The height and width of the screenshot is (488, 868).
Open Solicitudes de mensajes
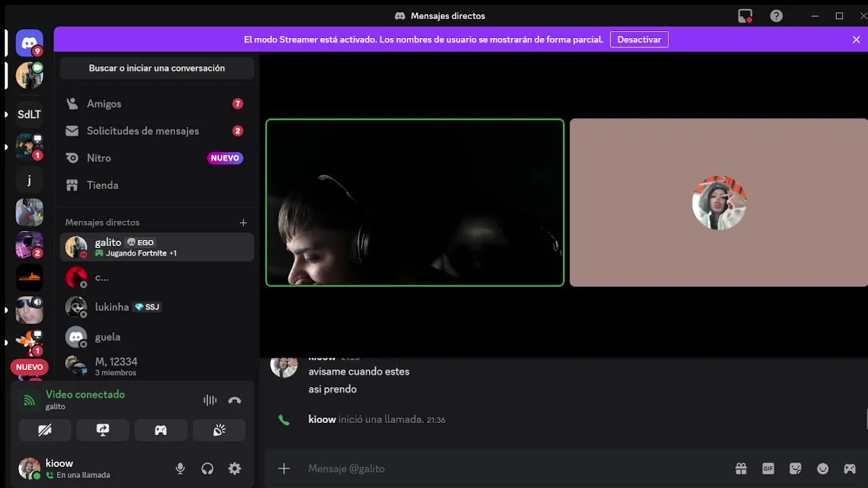click(x=157, y=131)
